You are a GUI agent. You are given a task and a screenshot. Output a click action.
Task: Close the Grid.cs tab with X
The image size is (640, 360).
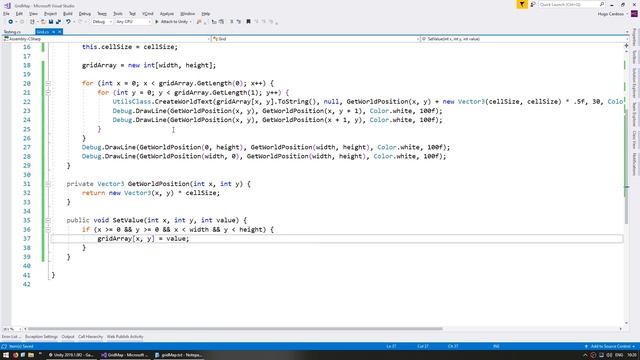[60, 32]
